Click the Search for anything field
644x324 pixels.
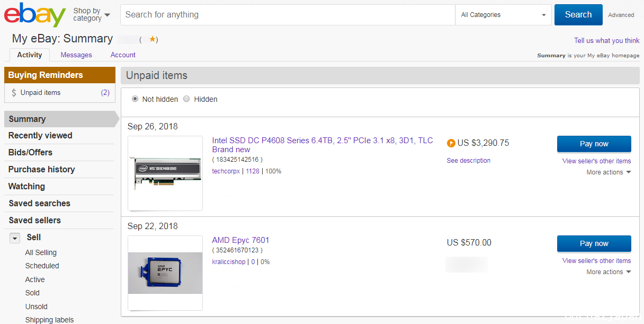288,15
